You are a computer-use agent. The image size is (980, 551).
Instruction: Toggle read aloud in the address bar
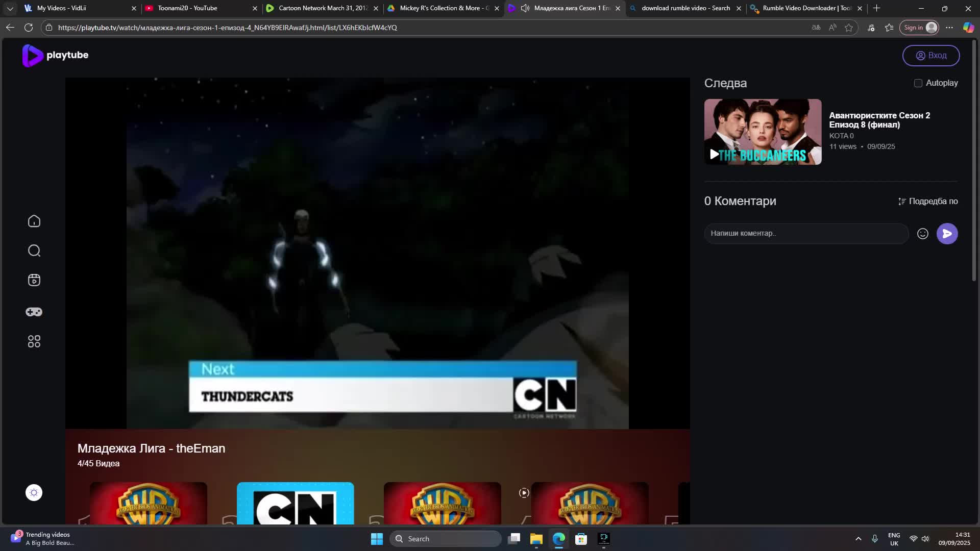[x=832, y=28]
